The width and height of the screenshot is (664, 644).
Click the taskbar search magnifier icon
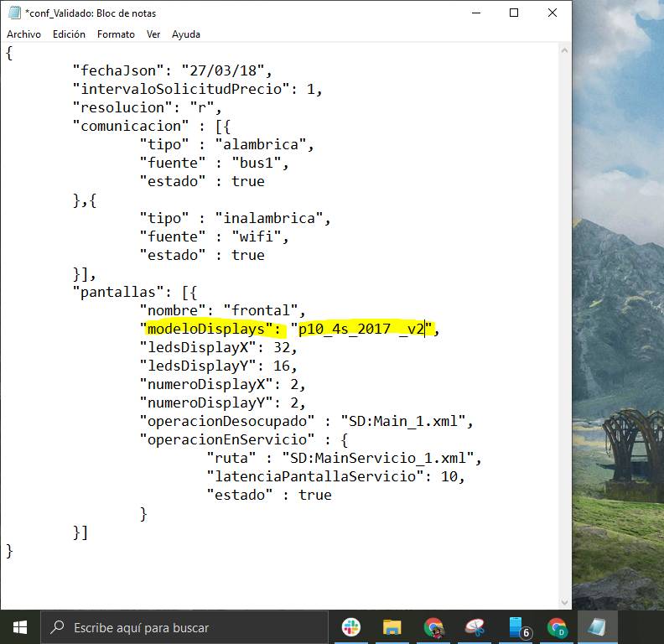[57, 627]
